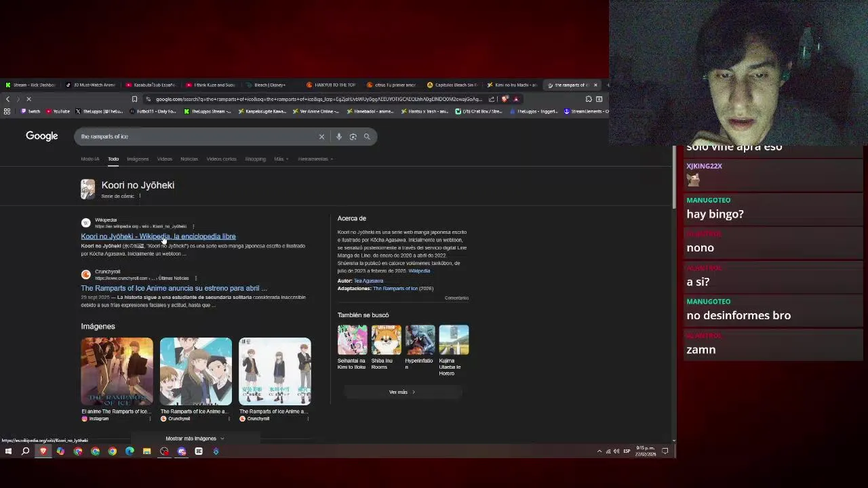Image resolution: width=868 pixels, height=488 pixels.
Task: Clear the Google search box text
Action: (321, 137)
